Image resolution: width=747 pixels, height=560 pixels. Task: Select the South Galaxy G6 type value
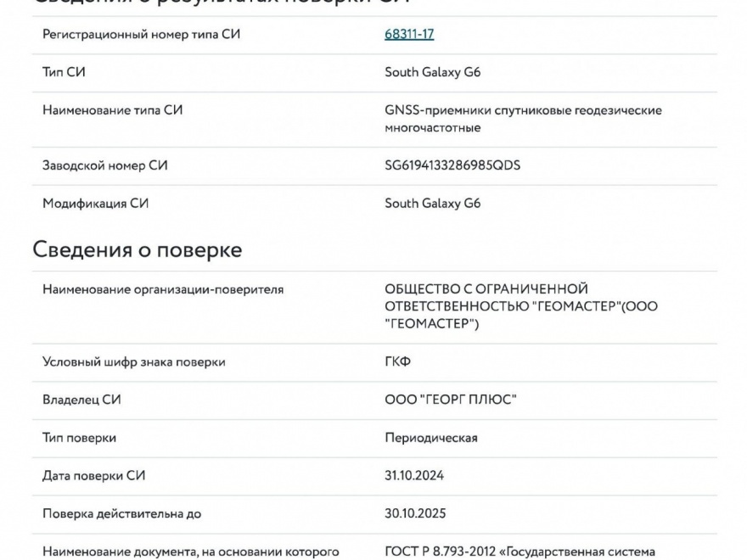click(433, 72)
